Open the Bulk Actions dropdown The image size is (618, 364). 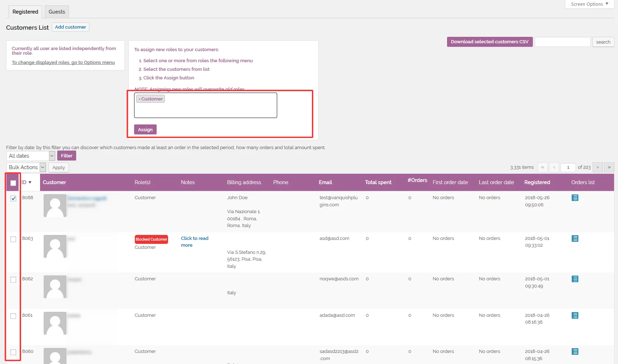(26, 167)
